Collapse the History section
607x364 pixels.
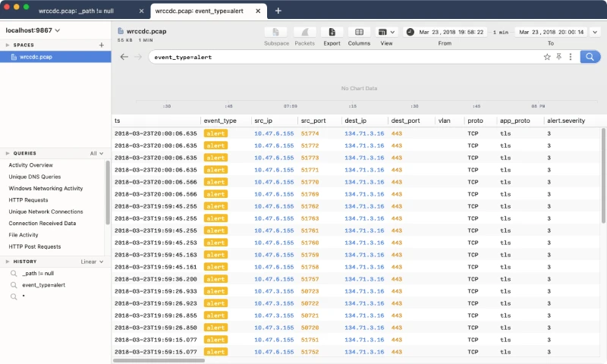(8, 262)
